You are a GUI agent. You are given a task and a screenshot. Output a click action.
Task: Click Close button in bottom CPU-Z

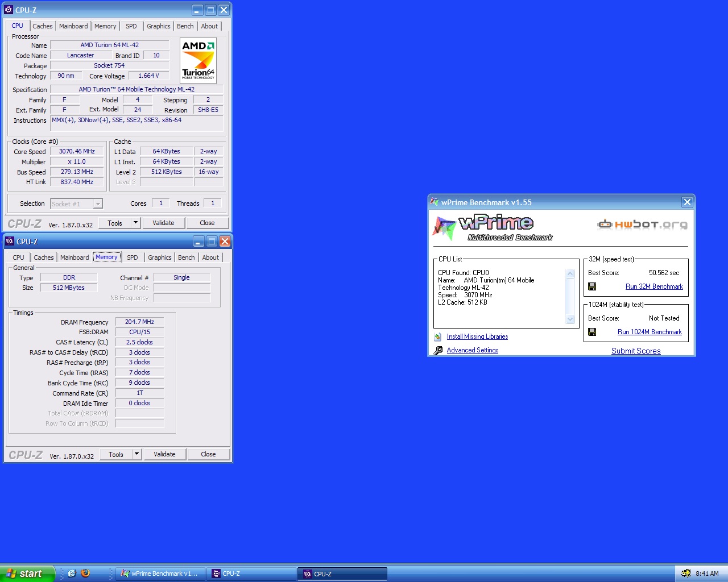(208, 454)
